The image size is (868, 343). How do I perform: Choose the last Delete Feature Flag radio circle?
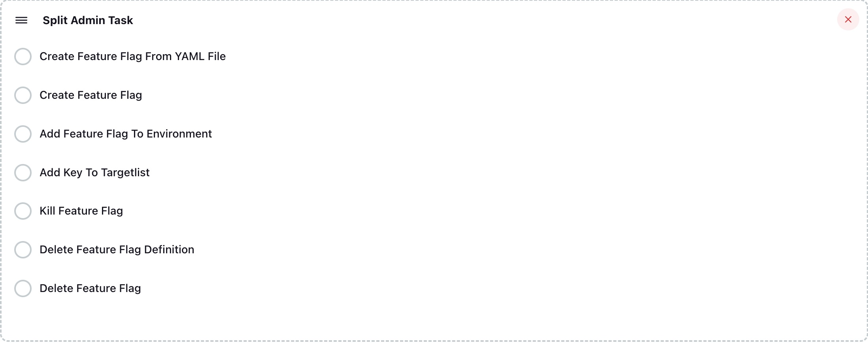coord(23,288)
